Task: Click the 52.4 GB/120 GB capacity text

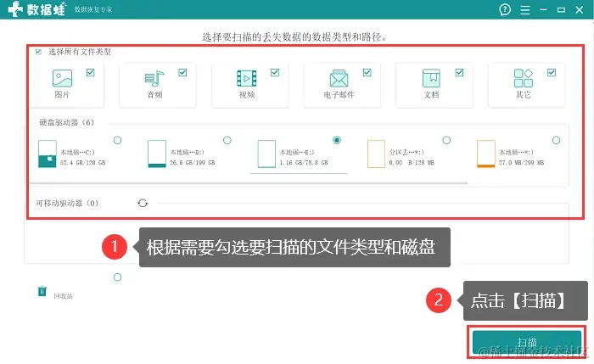Action: tap(82, 163)
